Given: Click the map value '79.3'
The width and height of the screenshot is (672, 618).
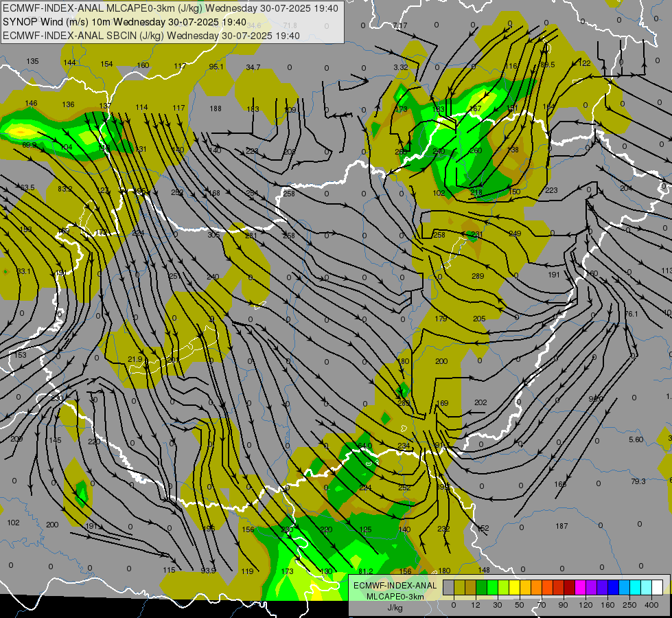Looking at the screenshot, I should [638, 481].
